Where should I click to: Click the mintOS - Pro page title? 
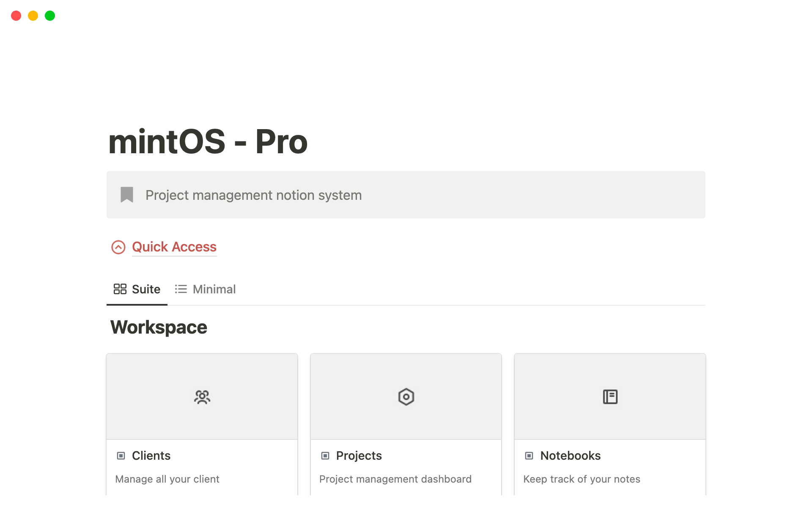(208, 142)
